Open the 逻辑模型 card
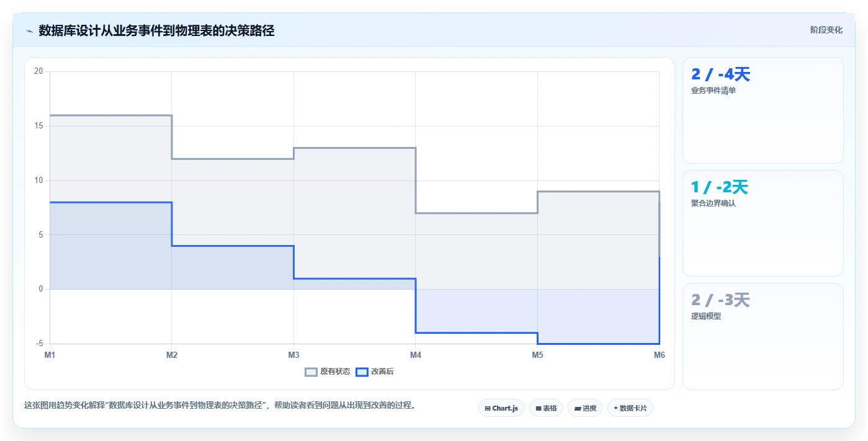 (763, 336)
